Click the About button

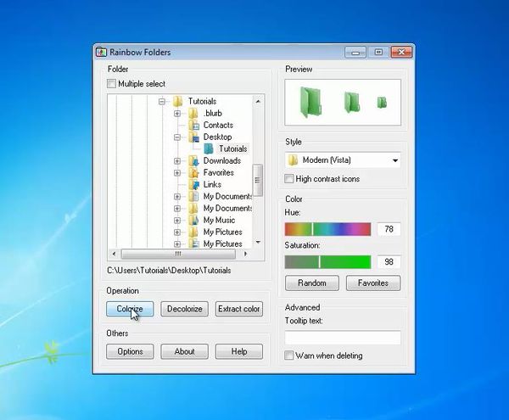184,351
